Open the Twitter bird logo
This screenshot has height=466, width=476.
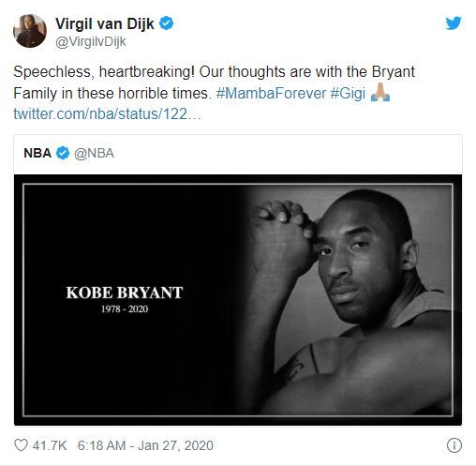(x=454, y=23)
